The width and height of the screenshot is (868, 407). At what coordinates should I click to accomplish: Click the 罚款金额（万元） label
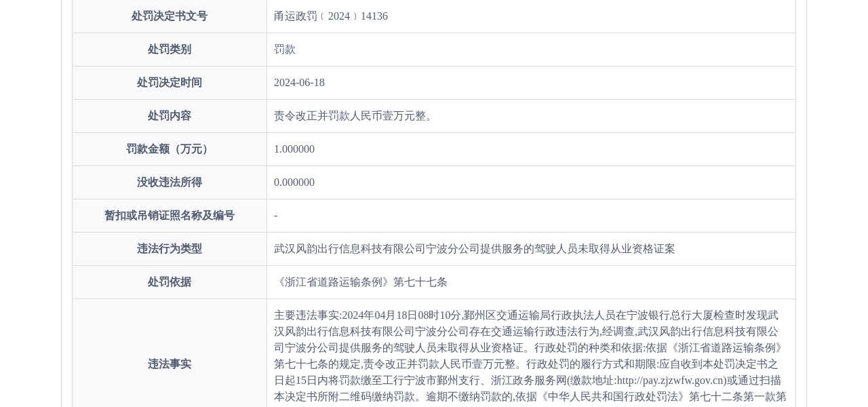point(170,149)
